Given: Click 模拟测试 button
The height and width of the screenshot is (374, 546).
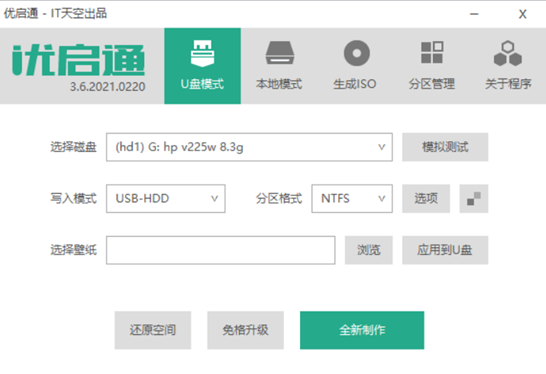Looking at the screenshot, I should coord(445,147).
